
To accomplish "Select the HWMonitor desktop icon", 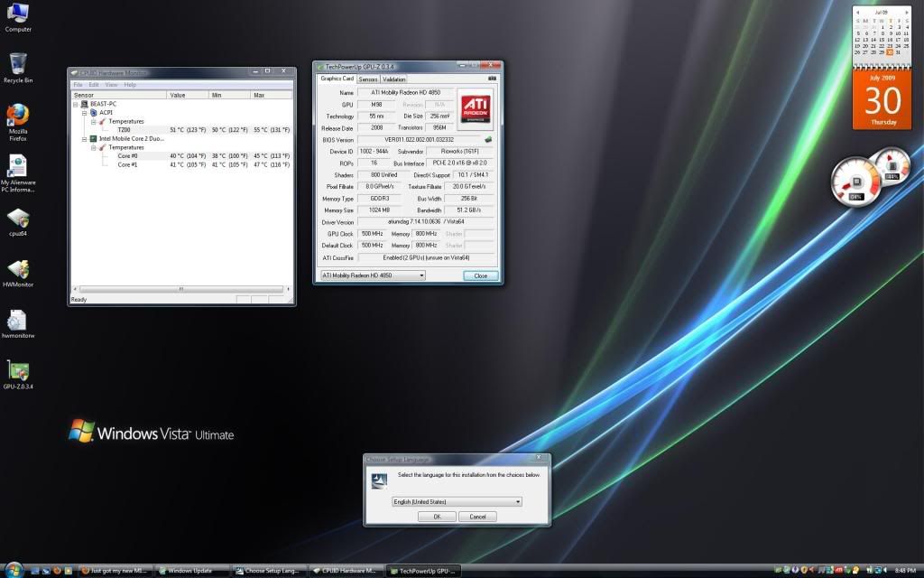I will pyautogui.click(x=18, y=273).
